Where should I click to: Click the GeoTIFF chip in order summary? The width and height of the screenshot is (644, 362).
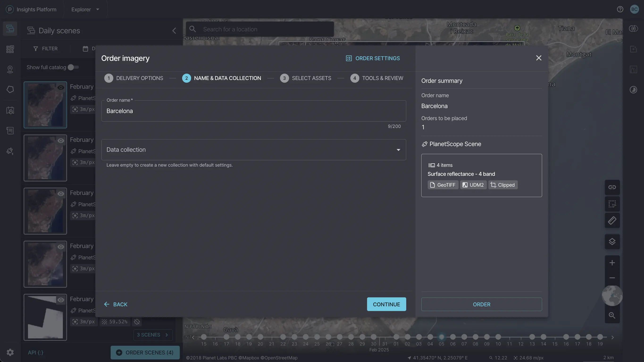click(443, 185)
